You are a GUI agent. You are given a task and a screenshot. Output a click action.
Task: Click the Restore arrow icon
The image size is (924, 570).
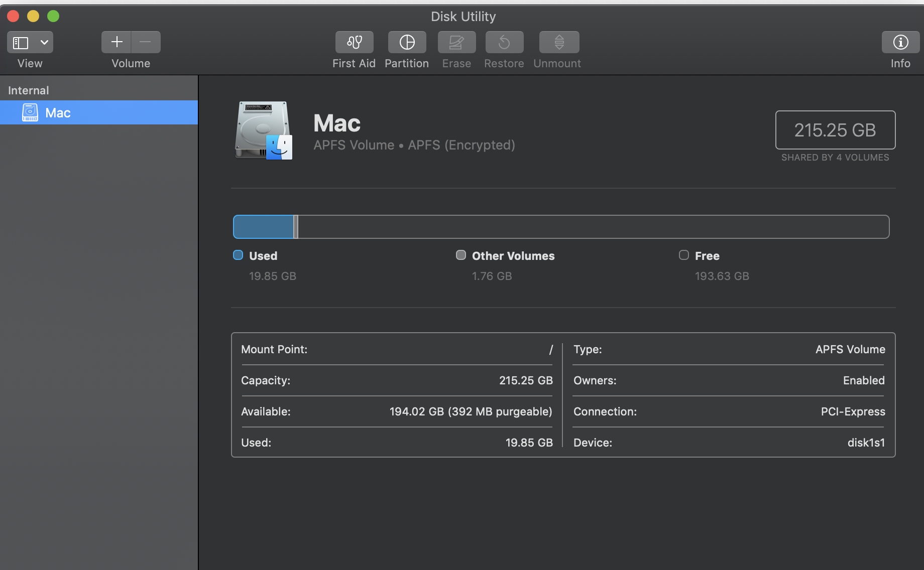[x=504, y=42]
